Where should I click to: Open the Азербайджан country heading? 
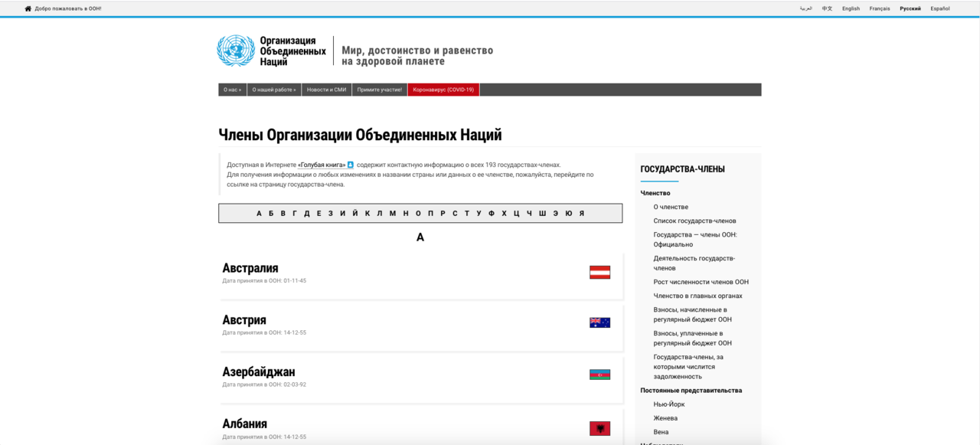point(259,372)
